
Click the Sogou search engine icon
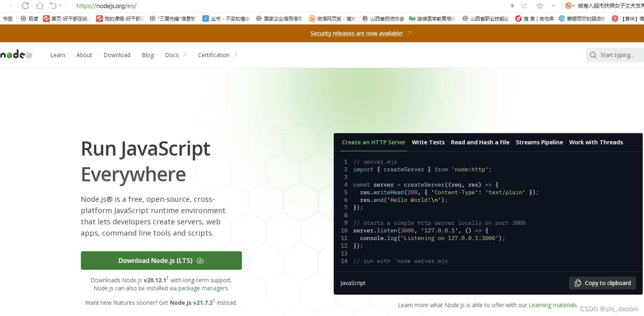pos(568,6)
